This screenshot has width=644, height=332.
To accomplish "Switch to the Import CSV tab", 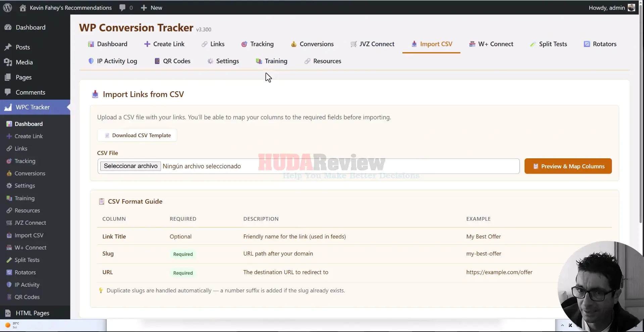I will click(x=431, y=44).
